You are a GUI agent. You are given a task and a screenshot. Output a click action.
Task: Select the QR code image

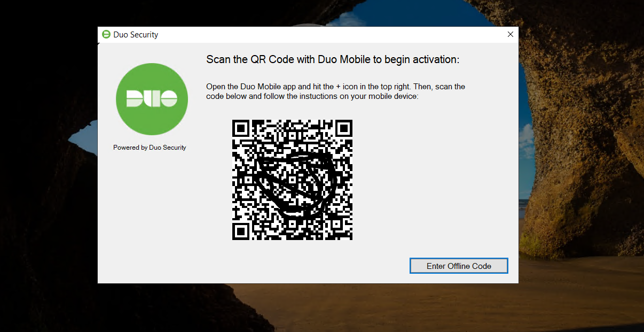click(x=293, y=180)
